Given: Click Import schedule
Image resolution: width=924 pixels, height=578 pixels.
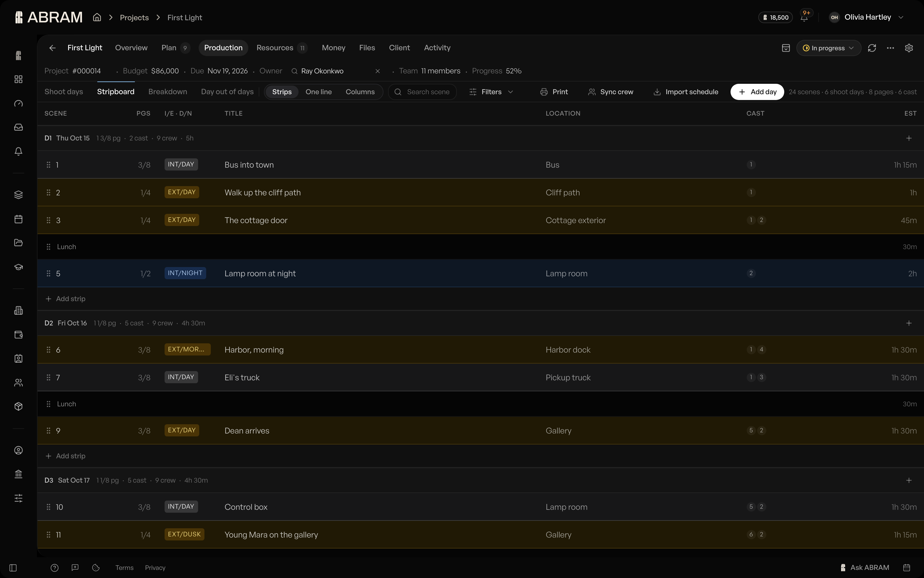Looking at the screenshot, I should point(686,92).
